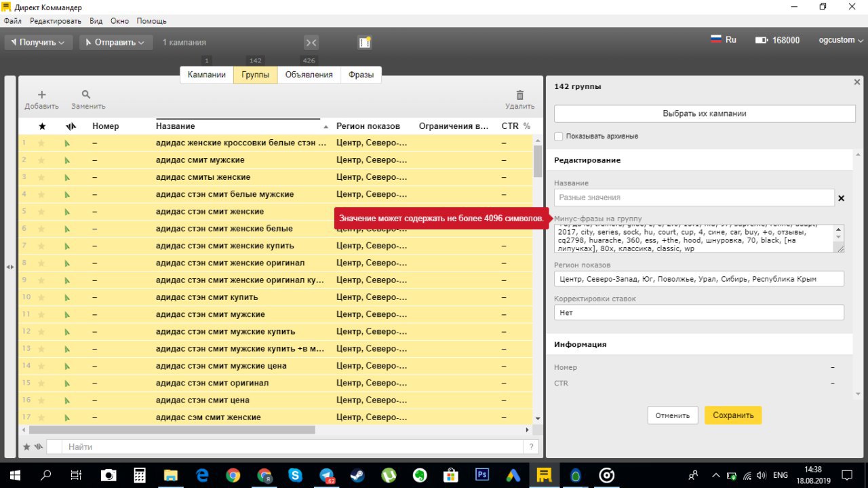Open the Отправить dropdown
This screenshot has width=868, height=488.
[x=115, y=42]
